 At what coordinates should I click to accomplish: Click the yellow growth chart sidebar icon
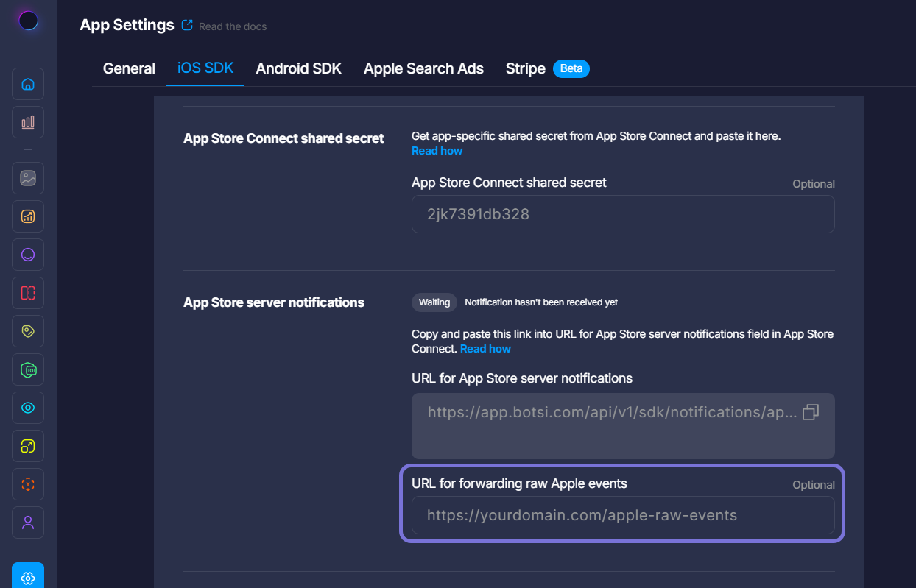tap(28, 216)
